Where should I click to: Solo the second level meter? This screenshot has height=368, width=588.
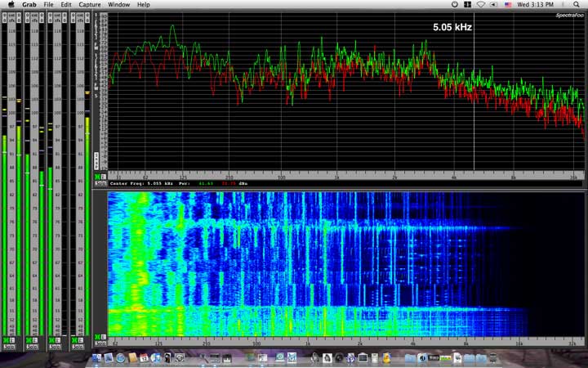pyautogui.click(x=32, y=346)
